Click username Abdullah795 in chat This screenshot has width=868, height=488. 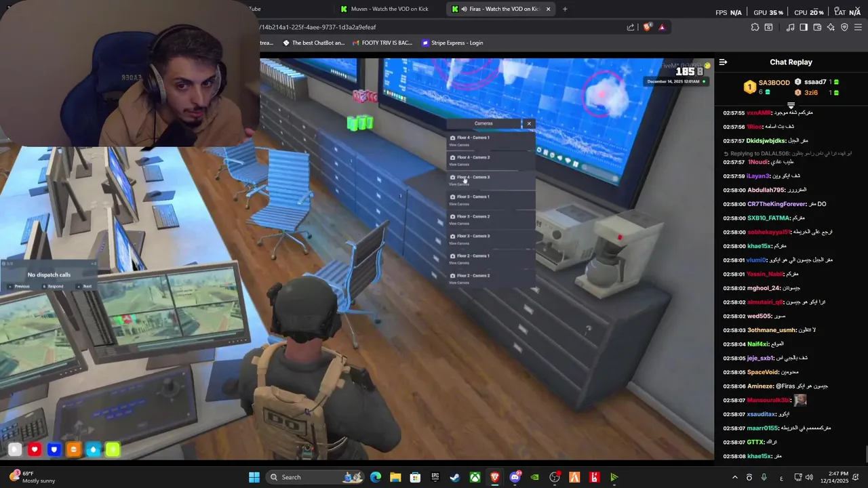(x=766, y=190)
